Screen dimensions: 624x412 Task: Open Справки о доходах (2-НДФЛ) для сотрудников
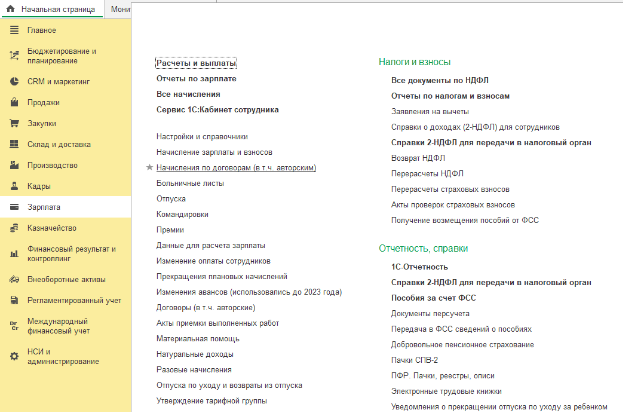click(475, 127)
